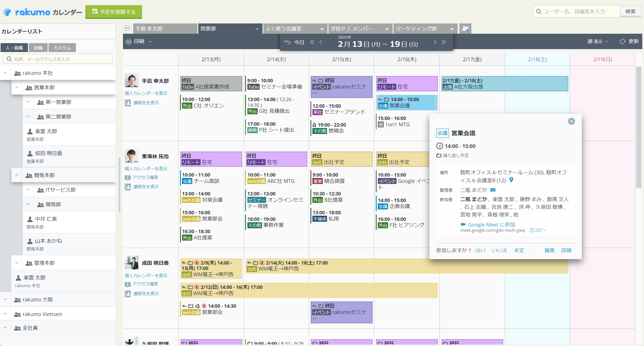Answer はい to attend the meeting
The height and width of the screenshot is (346, 644).
481,250
